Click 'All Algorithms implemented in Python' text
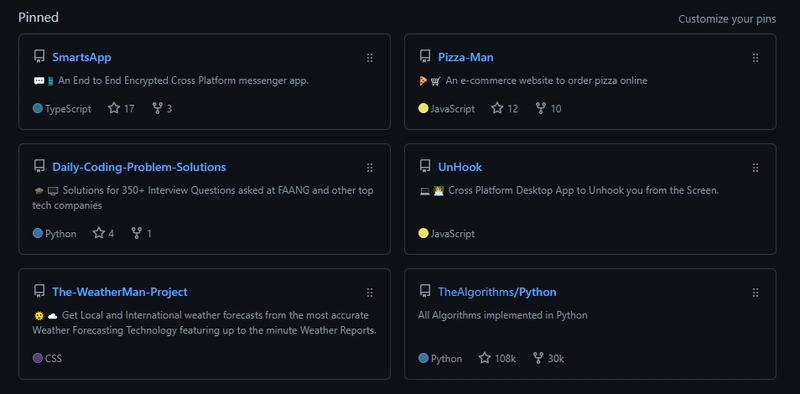 (x=503, y=315)
